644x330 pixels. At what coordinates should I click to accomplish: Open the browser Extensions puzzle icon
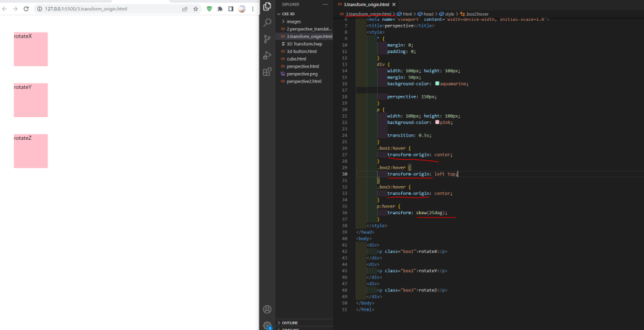click(220, 9)
